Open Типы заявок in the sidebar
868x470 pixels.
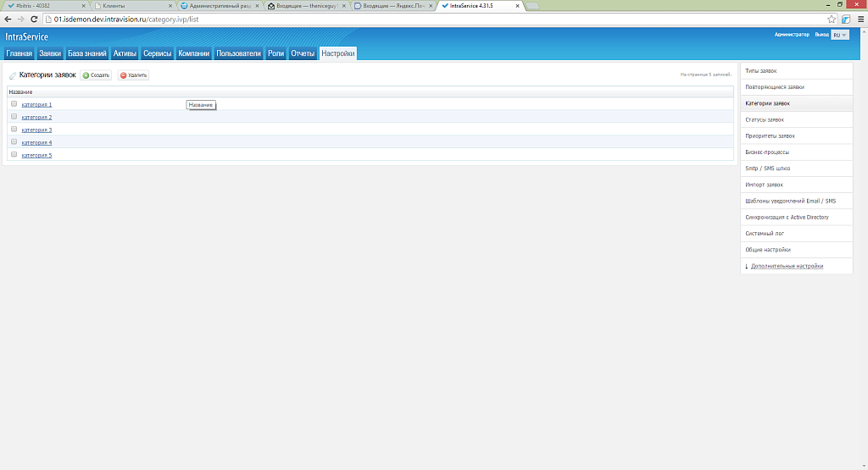[x=797, y=71]
